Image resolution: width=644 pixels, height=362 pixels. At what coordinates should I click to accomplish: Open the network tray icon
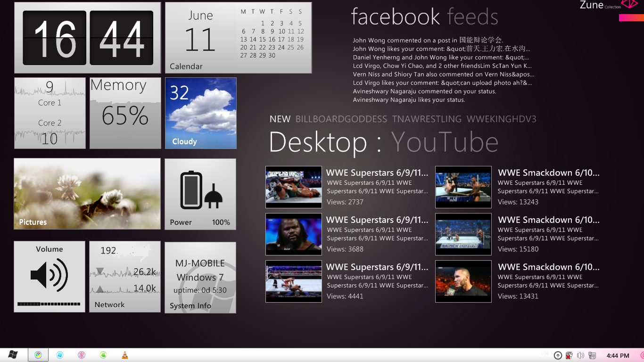592,355
